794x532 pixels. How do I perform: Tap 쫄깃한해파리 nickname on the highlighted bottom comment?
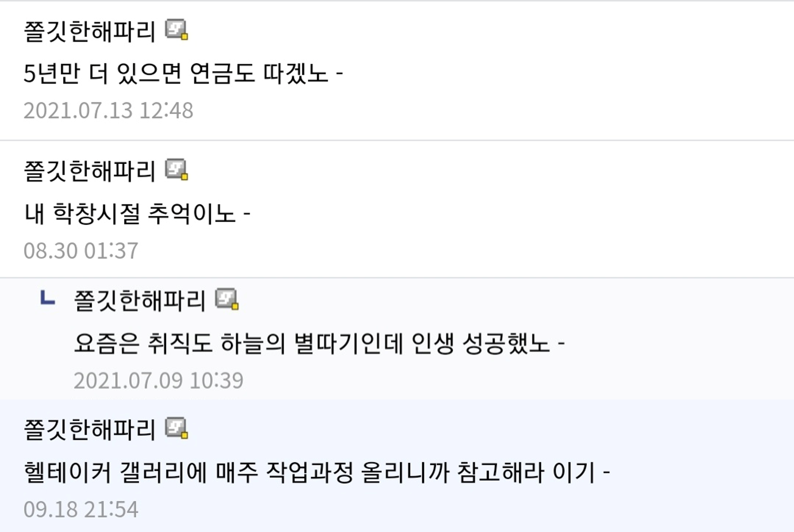coord(89,430)
